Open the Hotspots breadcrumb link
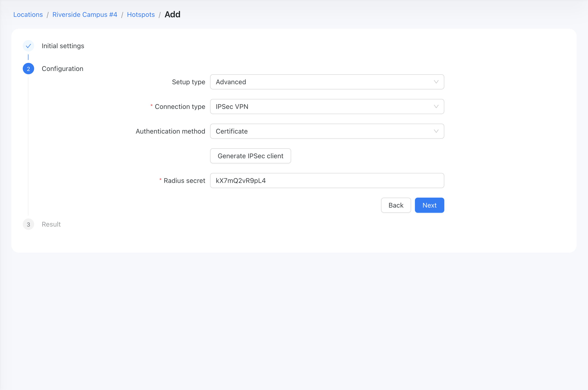 pyautogui.click(x=141, y=15)
